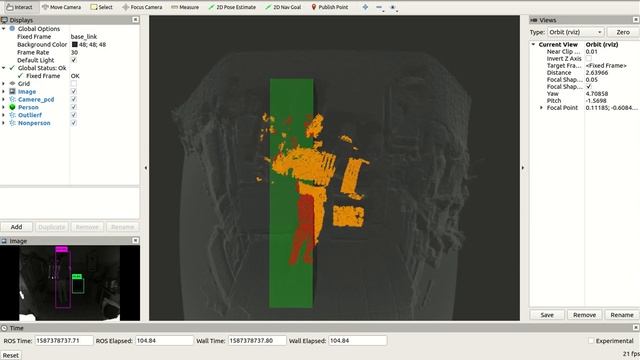Click the Nonperson point cloud icon
The height and width of the screenshot is (360, 640).
click(x=12, y=123)
